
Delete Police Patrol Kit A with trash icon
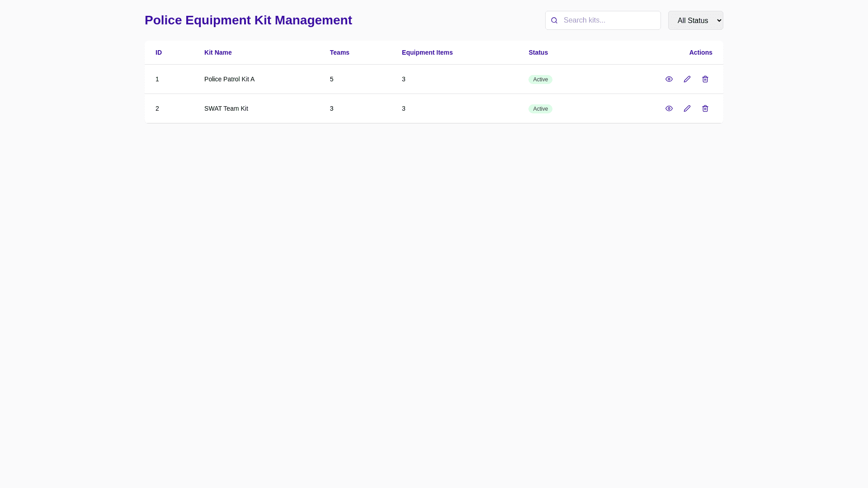pos(705,79)
